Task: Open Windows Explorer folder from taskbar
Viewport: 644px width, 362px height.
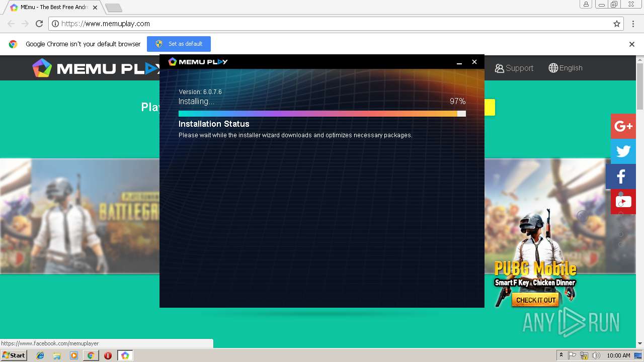Action: pyautogui.click(x=57, y=355)
